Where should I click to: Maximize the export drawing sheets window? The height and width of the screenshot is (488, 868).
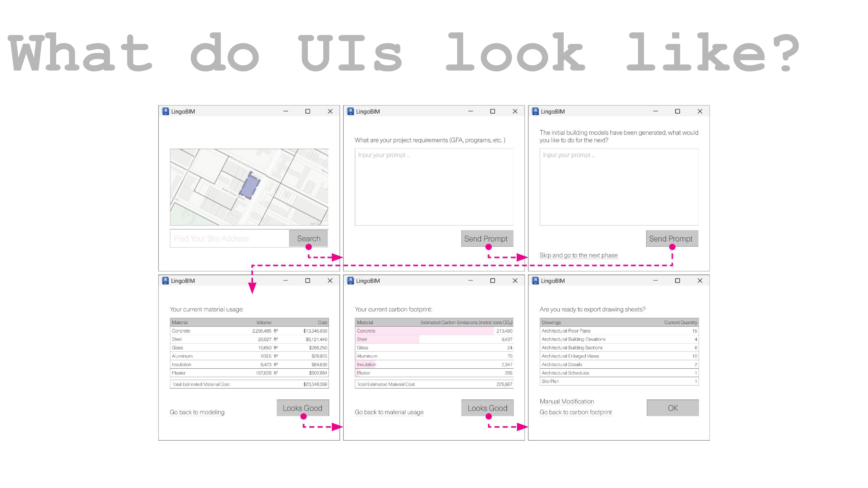(678, 280)
